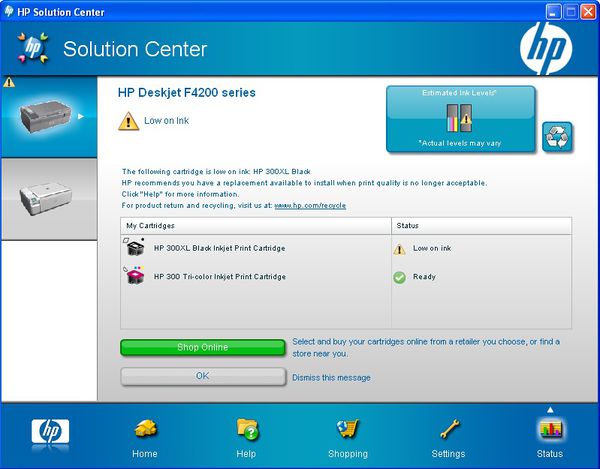Click the Shopping label in bottom bar

[348, 454]
